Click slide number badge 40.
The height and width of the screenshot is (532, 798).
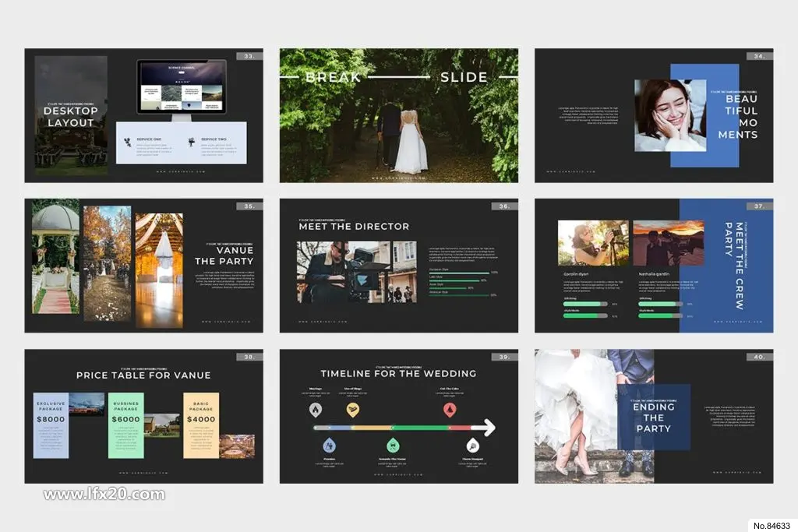pyautogui.click(x=759, y=357)
